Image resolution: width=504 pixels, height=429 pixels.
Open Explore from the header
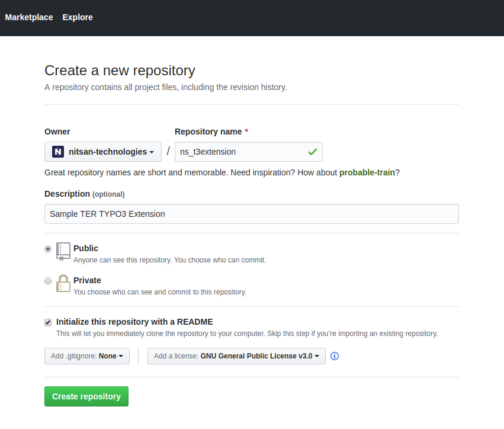[x=77, y=17]
